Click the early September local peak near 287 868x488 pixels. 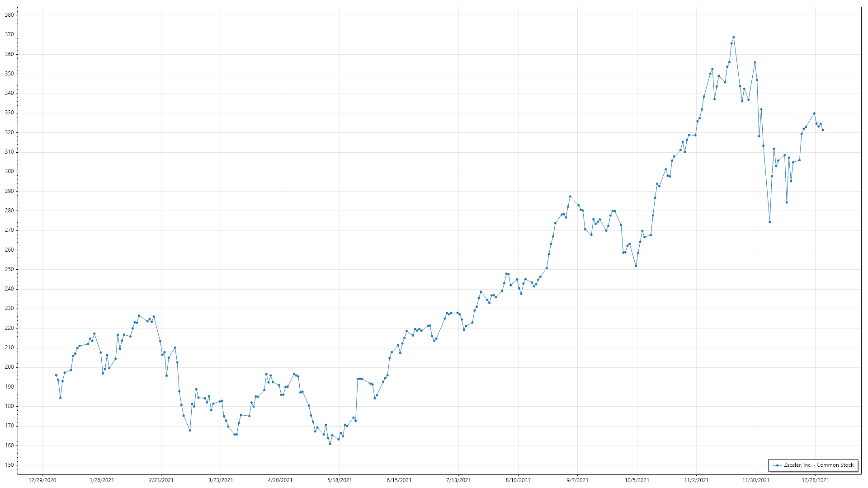tap(570, 197)
